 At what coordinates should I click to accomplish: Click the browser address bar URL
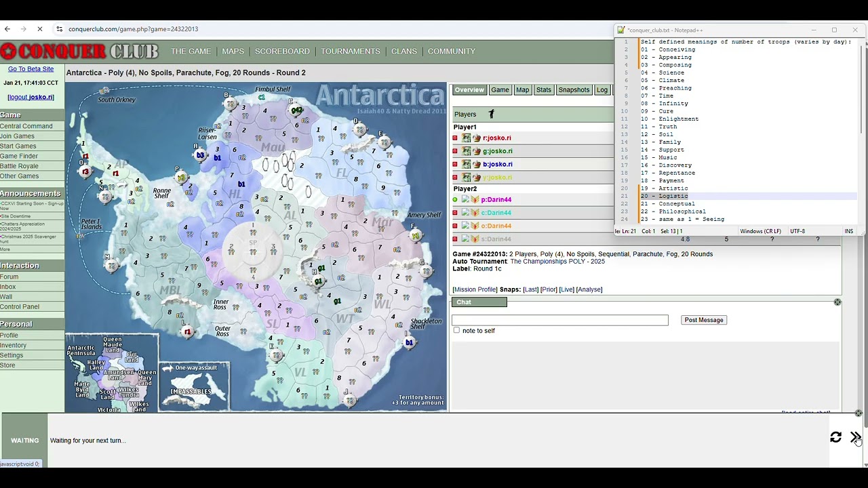133,29
